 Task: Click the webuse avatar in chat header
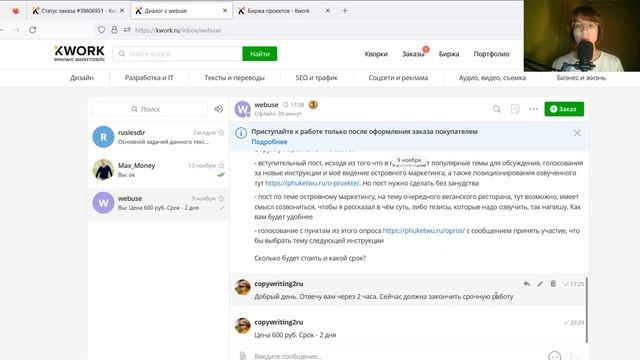click(x=242, y=109)
